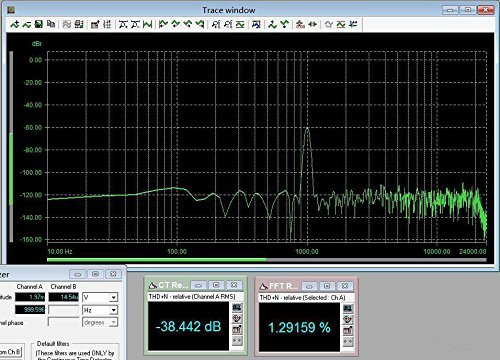Click the 1000.00 frequency axis label
Image resolution: width=500 pixels, height=360 pixels.
click(x=307, y=251)
